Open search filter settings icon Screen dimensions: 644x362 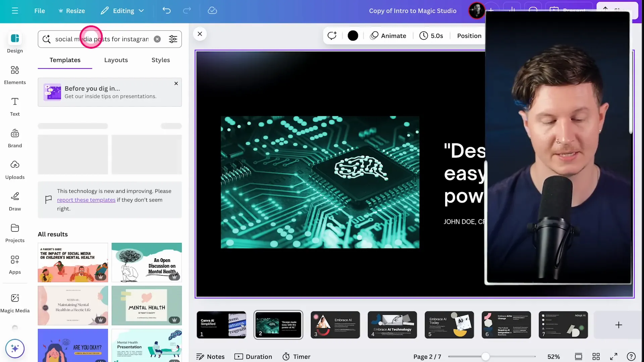pos(173,39)
